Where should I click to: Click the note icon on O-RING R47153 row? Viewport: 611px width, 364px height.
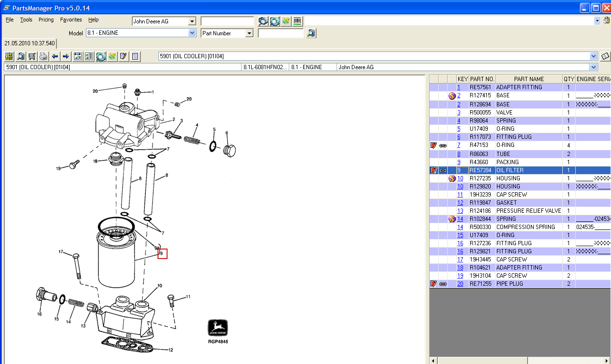pos(433,145)
